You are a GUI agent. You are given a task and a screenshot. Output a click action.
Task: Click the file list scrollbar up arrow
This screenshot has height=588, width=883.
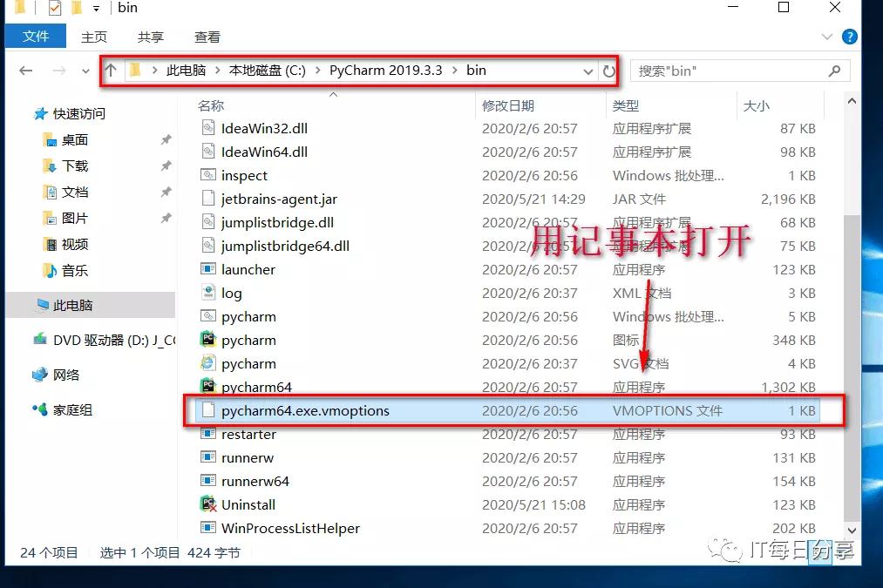[852, 101]
